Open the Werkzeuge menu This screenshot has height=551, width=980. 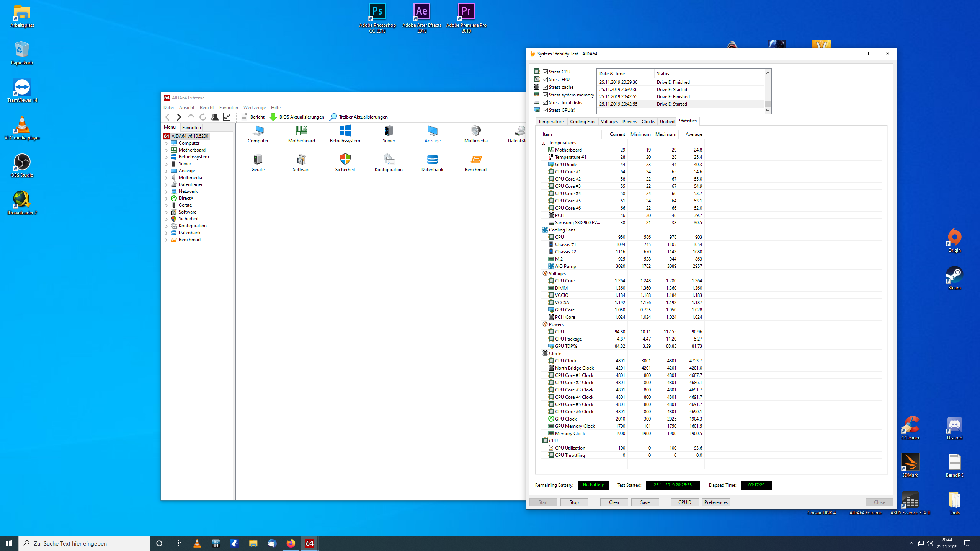point(254,108)
